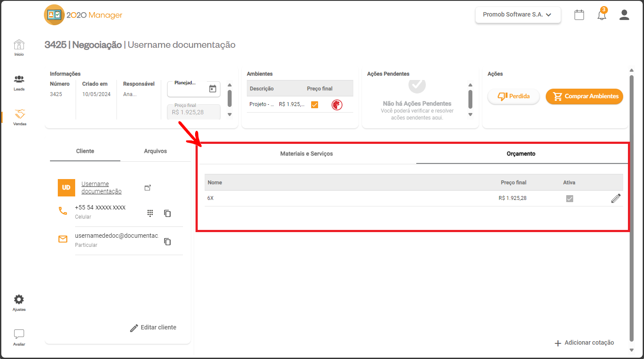644x359 pixels.
Task: Click Ações Pendentes scroll up arrow
Action: (470, 85)
